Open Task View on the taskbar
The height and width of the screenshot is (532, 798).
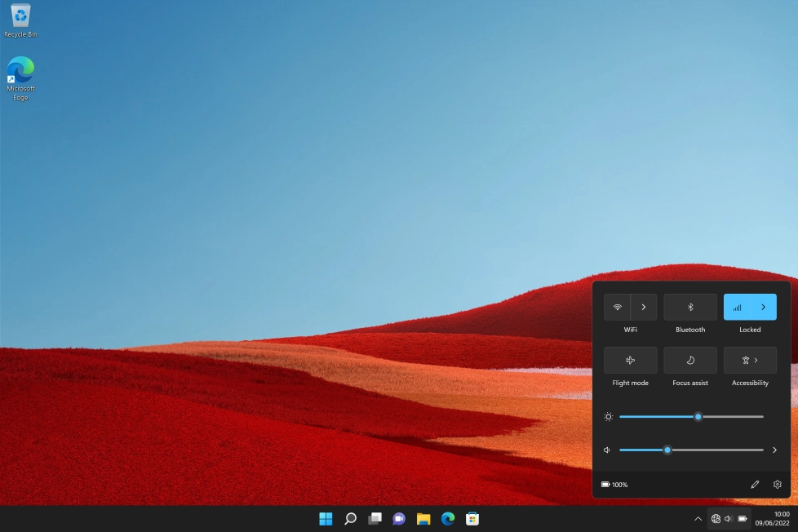[375, 519]
